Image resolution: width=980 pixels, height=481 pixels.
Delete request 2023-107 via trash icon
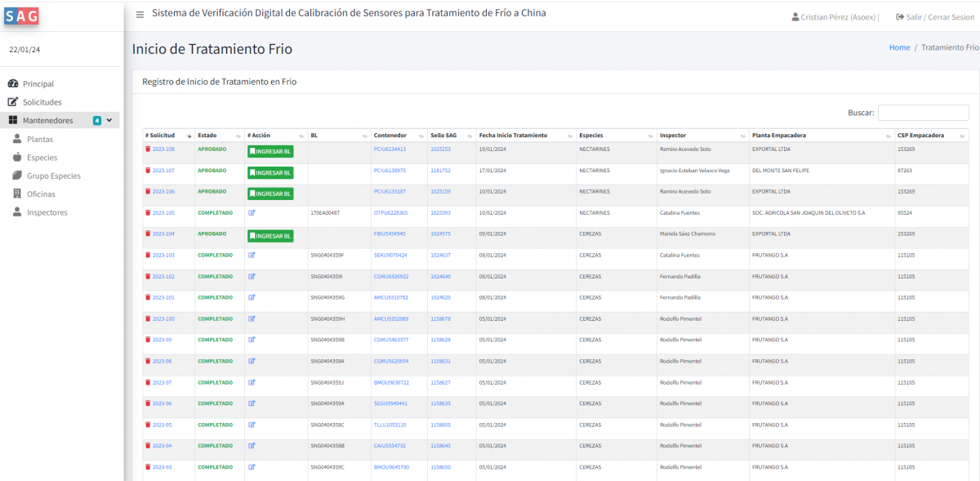click(148, 171)
